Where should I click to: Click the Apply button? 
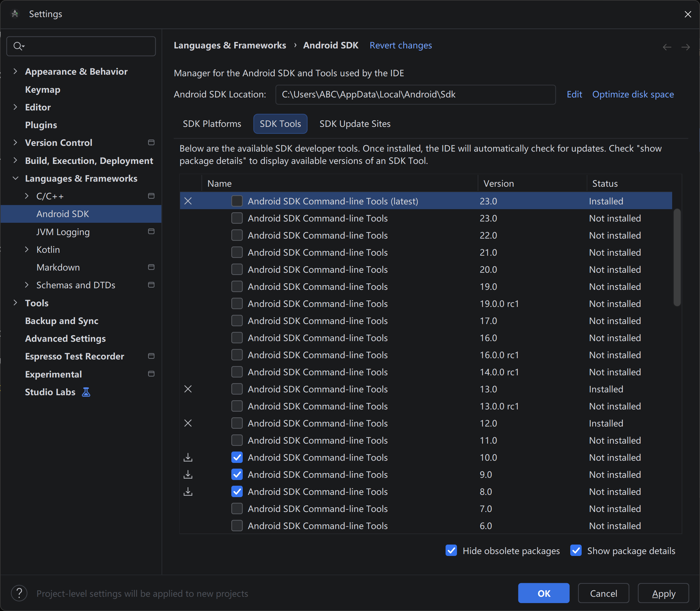click(x=663, y=593)
